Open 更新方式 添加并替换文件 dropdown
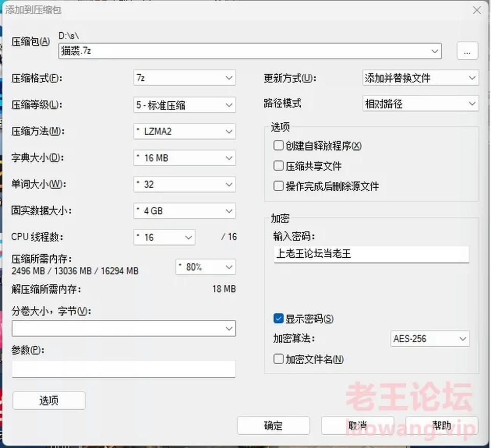 (420, 78)
